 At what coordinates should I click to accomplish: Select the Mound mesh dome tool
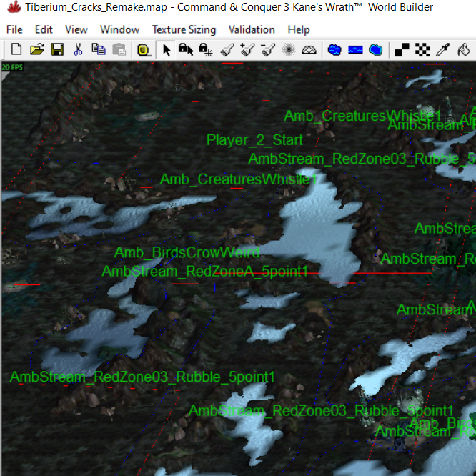coord(309,49)
